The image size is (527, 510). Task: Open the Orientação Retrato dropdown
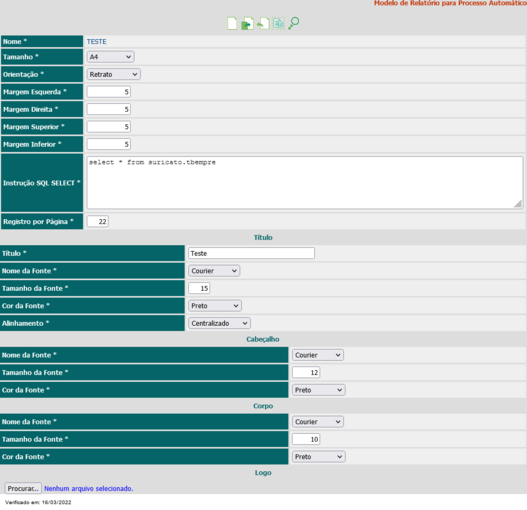pos(114,74)
